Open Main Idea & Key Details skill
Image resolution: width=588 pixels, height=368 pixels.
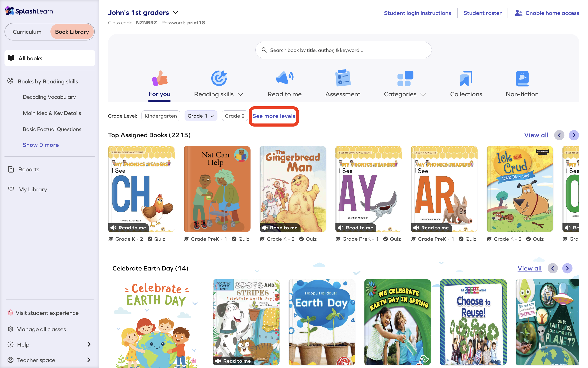pos(52,113)
